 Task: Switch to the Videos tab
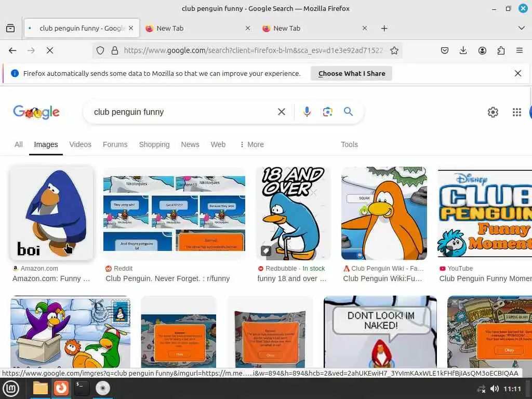pyautogui.click(x=81, y=144)
